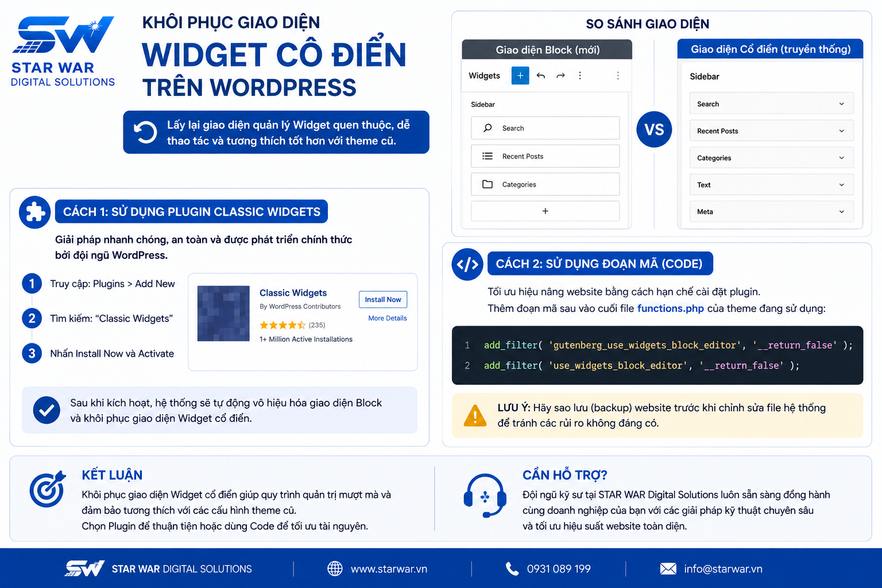Select the Giao diện Block (mới) header tab

(547, 49)
